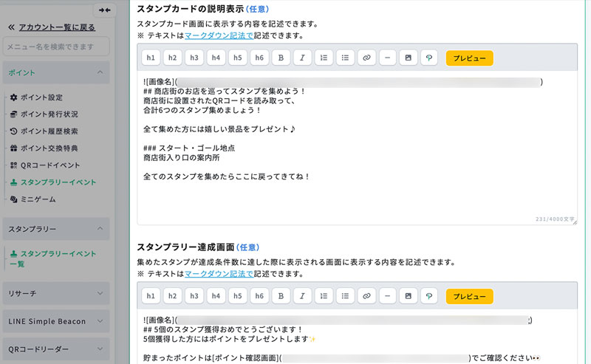Insert numbered list in stamp card description editor
Image resolution: width=591 pixels, height=364 pixels.
(324, 58)
